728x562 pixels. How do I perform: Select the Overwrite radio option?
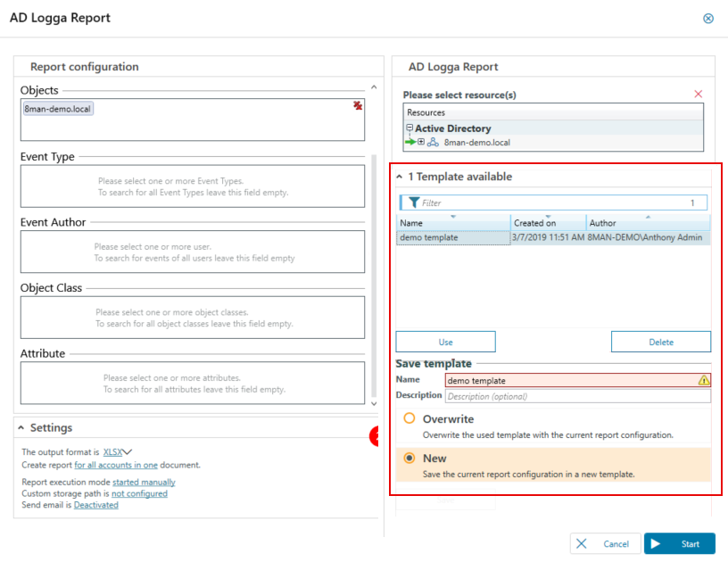[409, 418]
